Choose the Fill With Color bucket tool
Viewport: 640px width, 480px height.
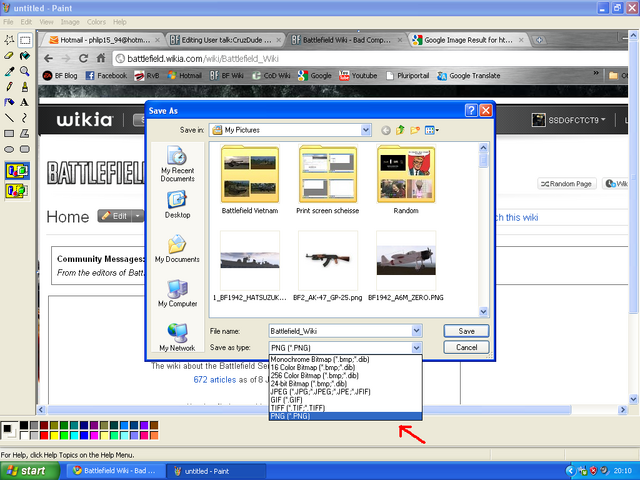(x=25, y=56)
